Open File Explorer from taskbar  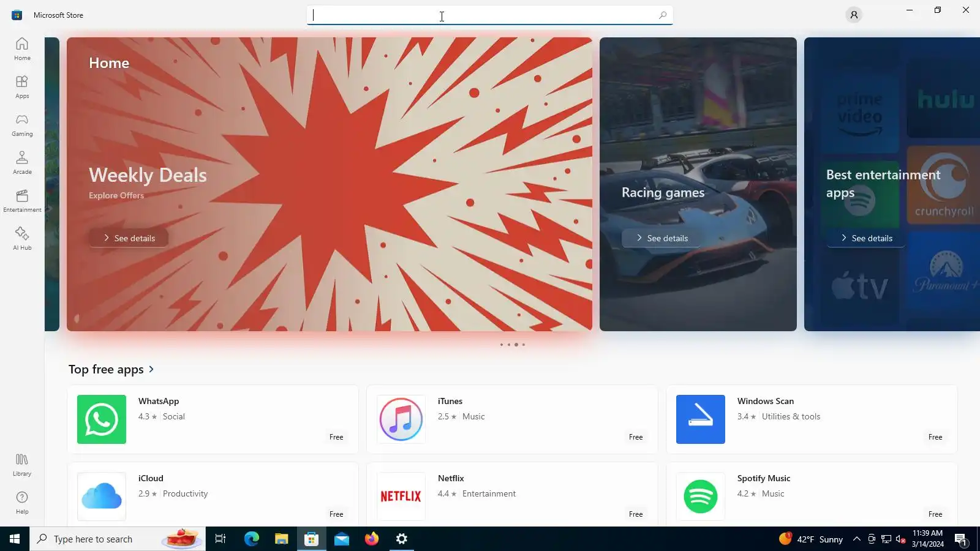click(x=281, y=539)
